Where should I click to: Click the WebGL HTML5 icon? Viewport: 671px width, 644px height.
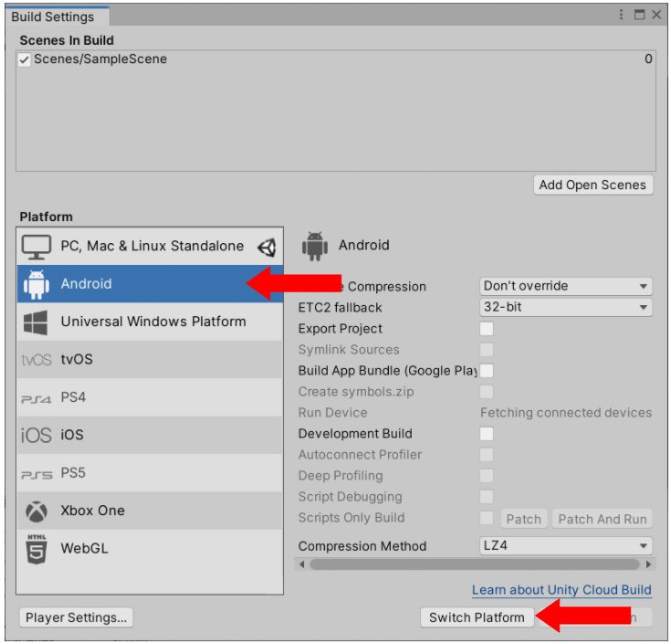click(37, 549)
